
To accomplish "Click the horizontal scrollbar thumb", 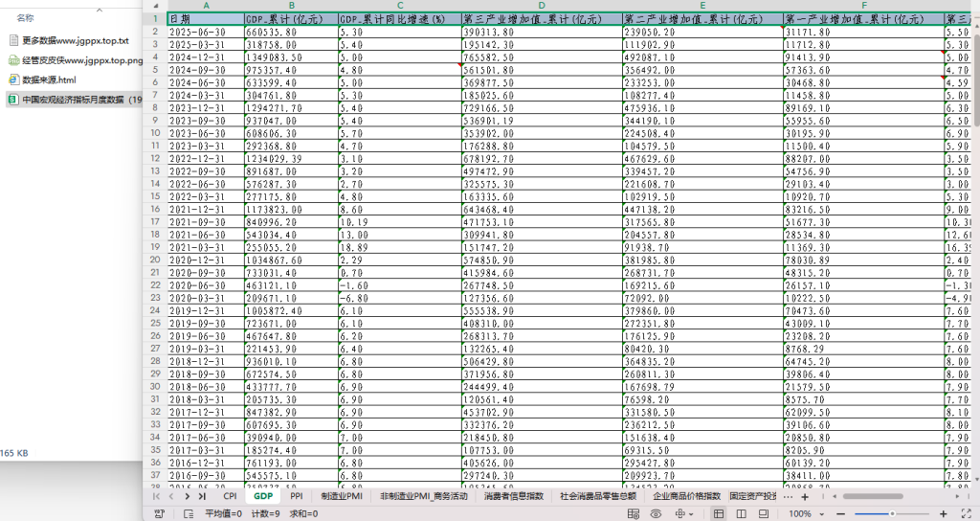I will [881, 497].
